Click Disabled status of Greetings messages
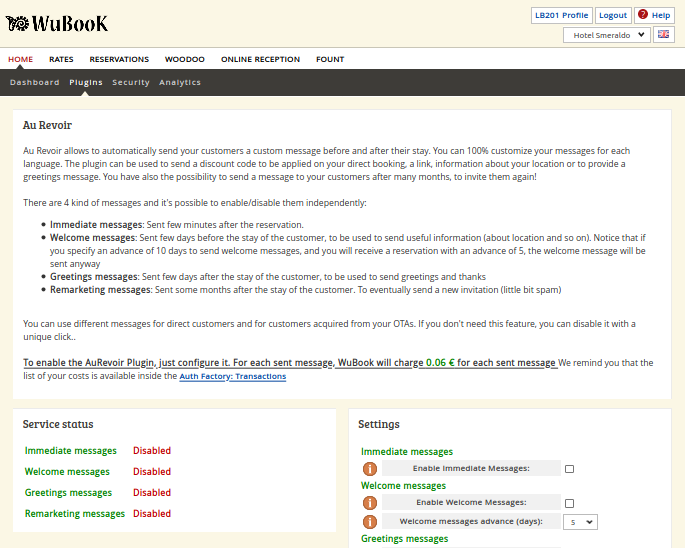685x548 pixels. pyautogui.click(x=152, y=493)
